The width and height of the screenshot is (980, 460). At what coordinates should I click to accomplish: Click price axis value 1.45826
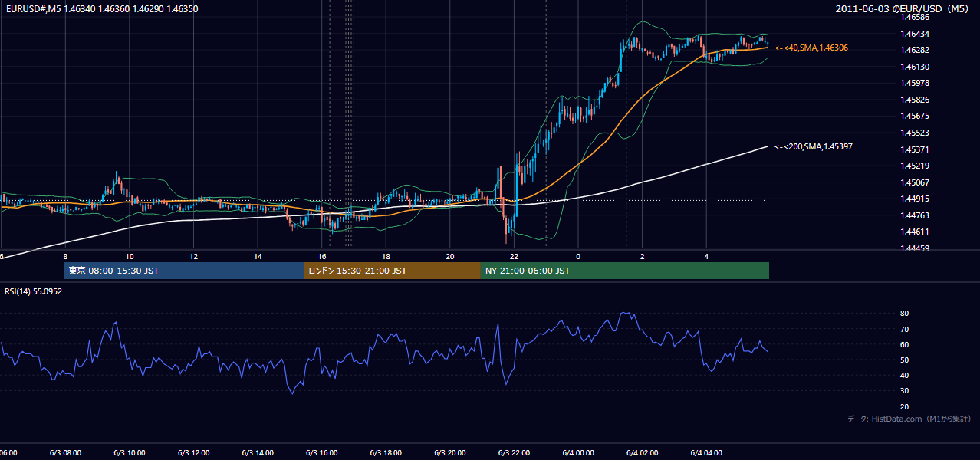point(916,100)
